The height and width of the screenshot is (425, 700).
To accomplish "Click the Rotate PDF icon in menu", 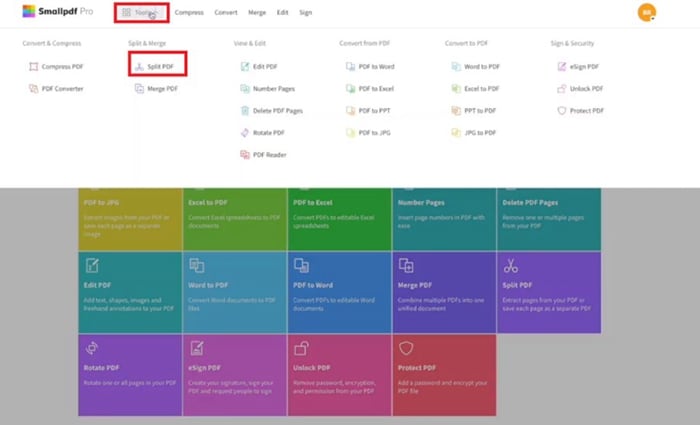I will click(x=244, y=132).
